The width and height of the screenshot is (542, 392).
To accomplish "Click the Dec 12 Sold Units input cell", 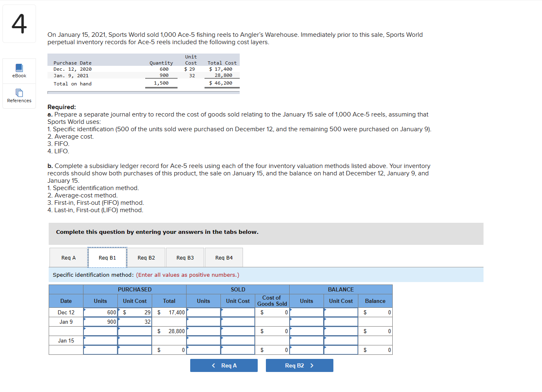I will (203, 312).
